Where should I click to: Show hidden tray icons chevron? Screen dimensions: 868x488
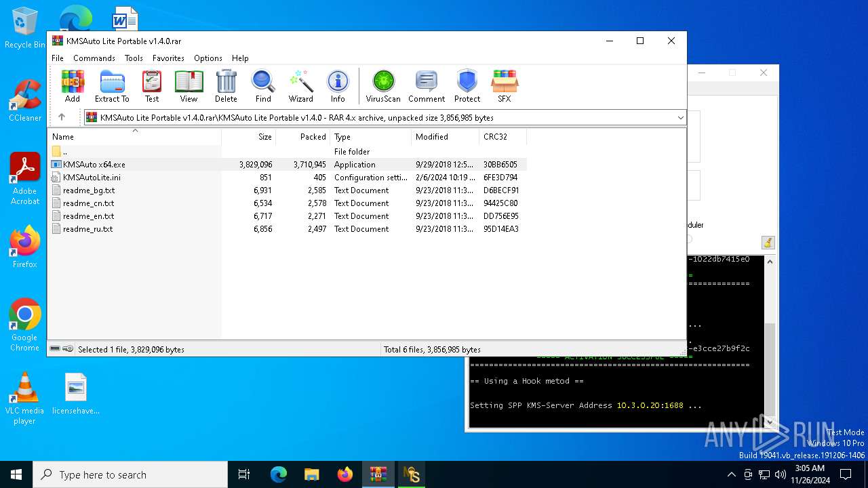coord(731,474)
